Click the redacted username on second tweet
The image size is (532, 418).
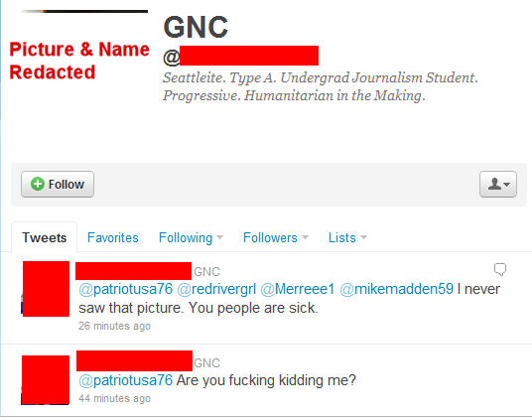[134, 360]
